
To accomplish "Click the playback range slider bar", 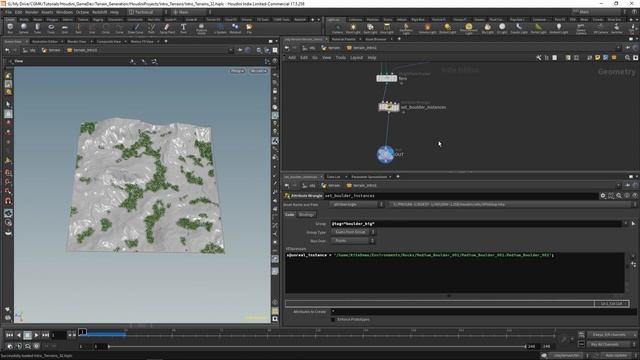I will 317,347.
